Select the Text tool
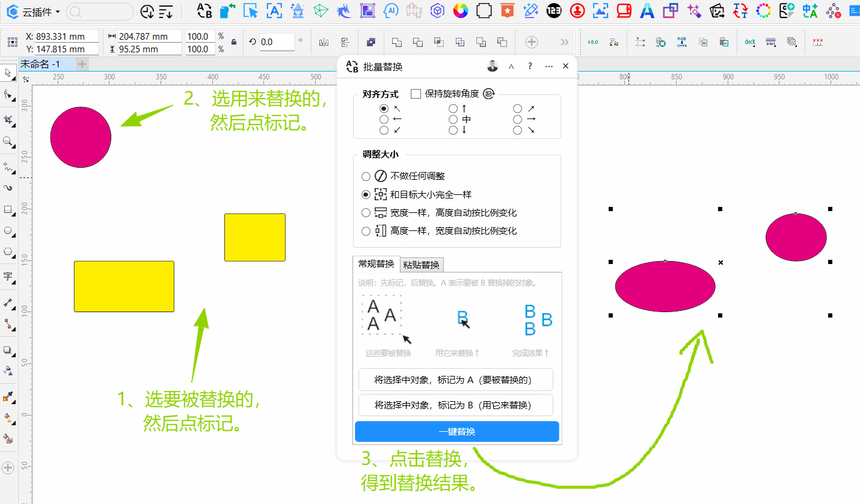 point(8,276)
